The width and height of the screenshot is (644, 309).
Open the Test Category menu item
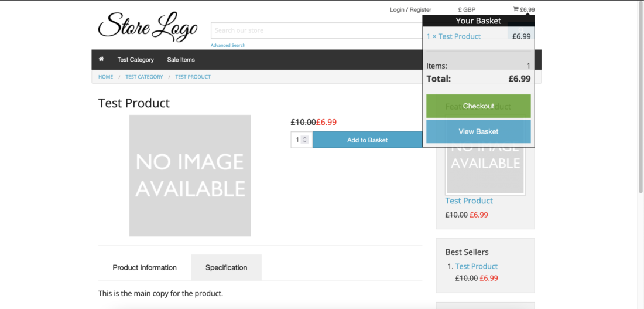(x=136, y=60)
